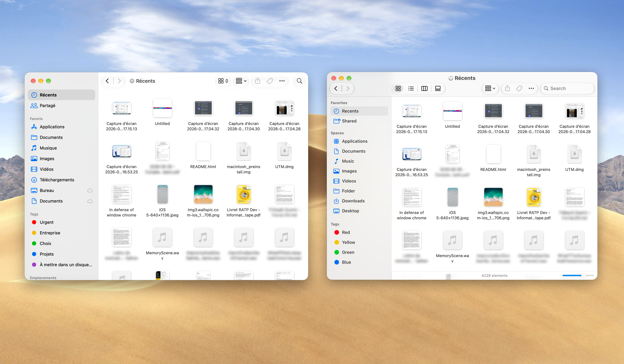Open Desktop in right sidebar
This screenshot has width=624, height=364.
[x=359, y=211]
